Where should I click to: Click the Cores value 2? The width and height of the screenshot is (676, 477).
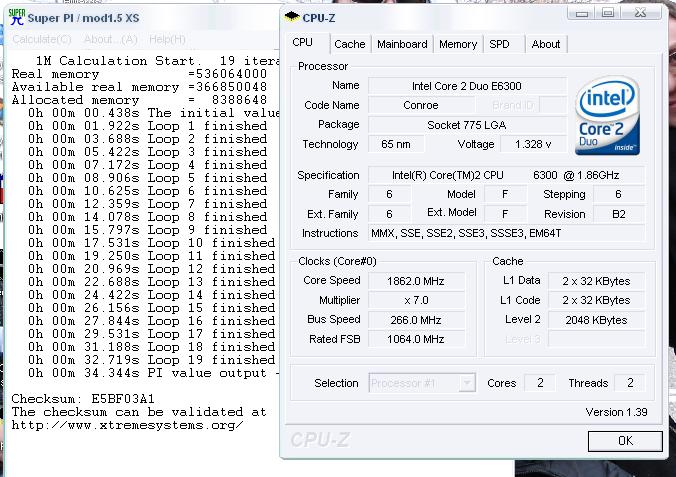pyautogui.click(x=540, y=383)
